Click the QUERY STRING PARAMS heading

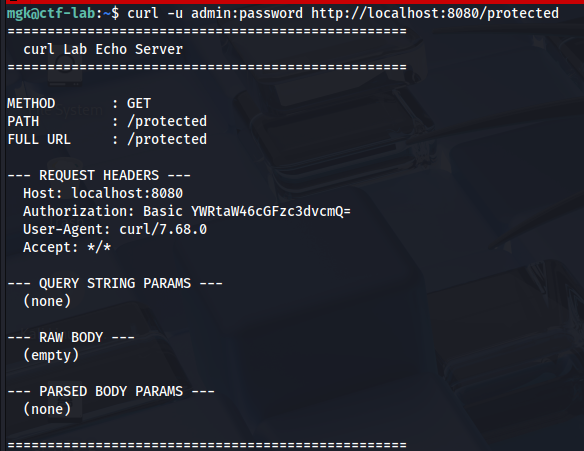[x=115, y=283]
